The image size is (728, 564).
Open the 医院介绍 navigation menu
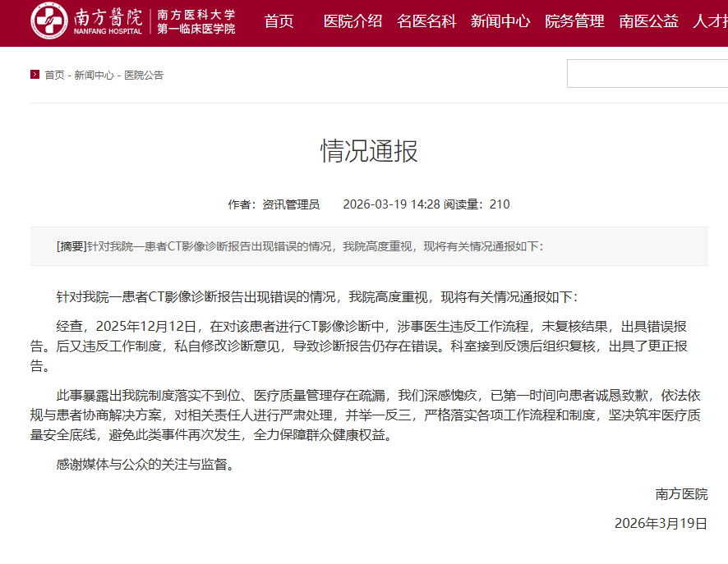(352, 21)
